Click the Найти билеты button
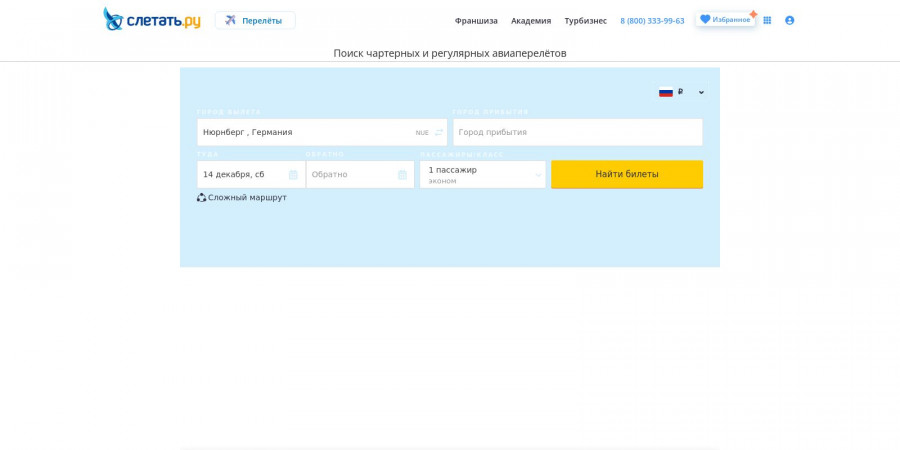 coord(627,174)
